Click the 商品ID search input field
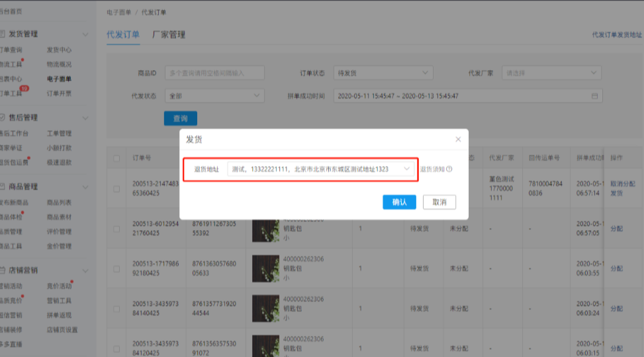Screen dimensions: 644x357 (214, 73)
